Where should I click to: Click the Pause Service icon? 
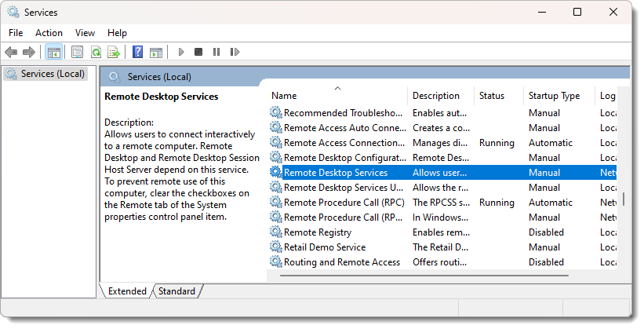pos(216,53)
